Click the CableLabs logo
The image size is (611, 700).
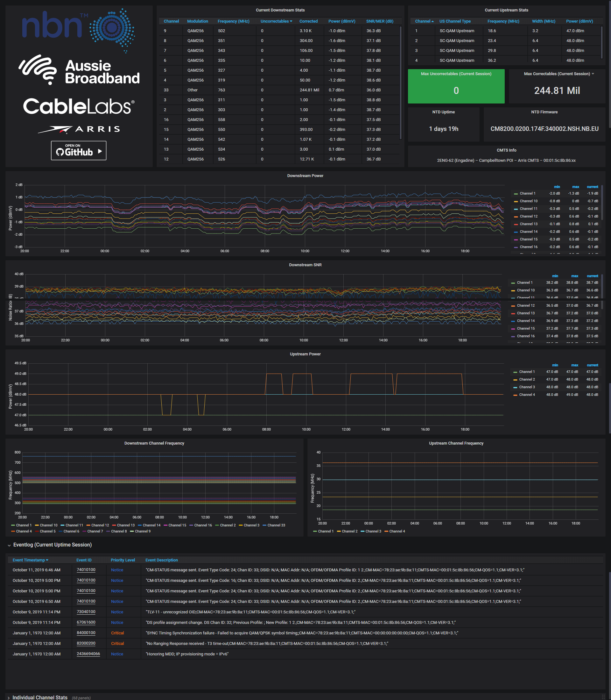click(79, 106)
